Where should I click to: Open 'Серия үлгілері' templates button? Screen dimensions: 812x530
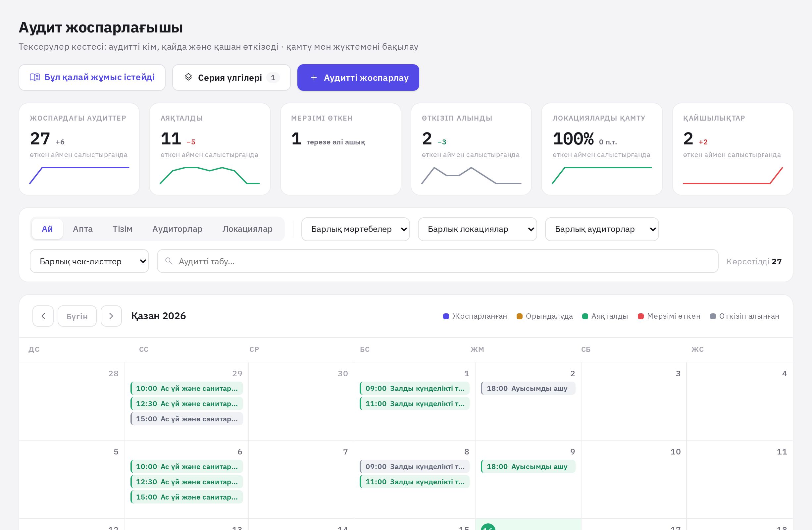231,78
